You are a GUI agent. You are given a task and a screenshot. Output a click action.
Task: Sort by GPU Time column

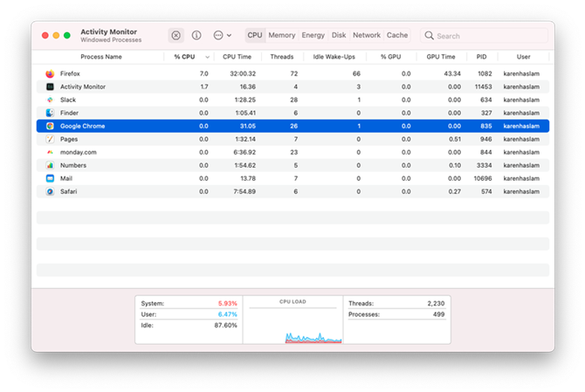coord(441,57)
